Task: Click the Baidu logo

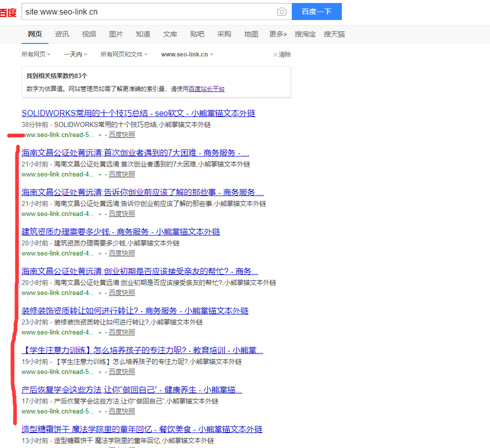Action: click(8, 12)
